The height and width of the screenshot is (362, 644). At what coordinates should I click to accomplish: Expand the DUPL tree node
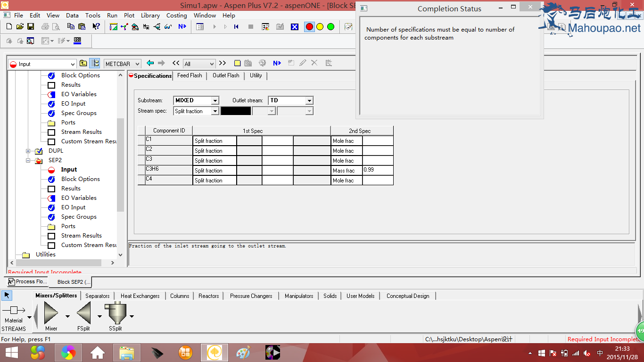pos(28,151)
